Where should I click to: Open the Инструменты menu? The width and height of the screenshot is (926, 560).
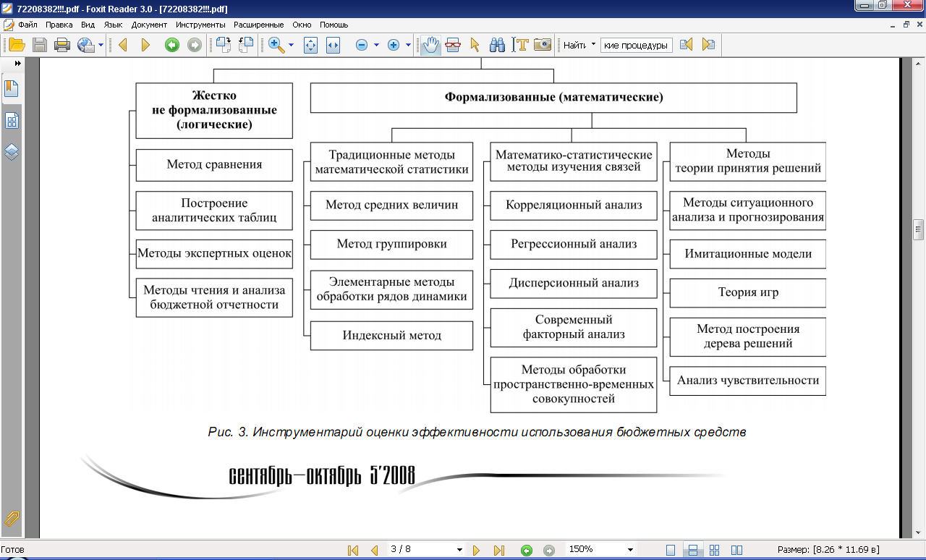(200, 24)
